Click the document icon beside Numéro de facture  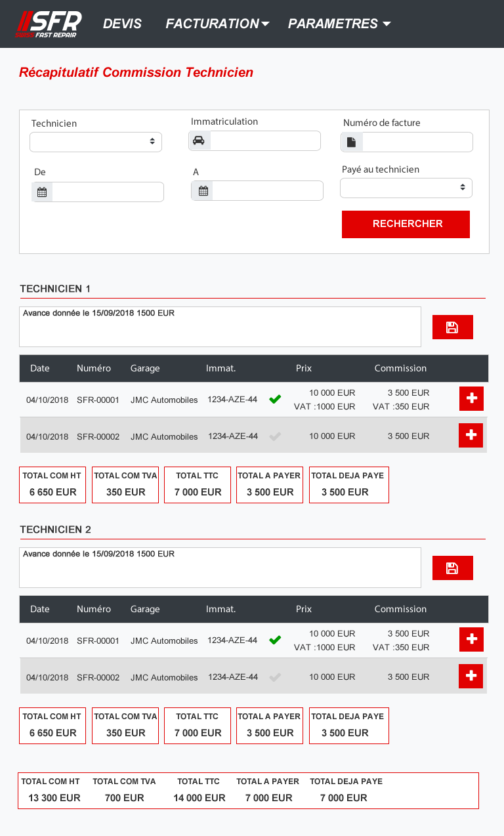point(352,142)
